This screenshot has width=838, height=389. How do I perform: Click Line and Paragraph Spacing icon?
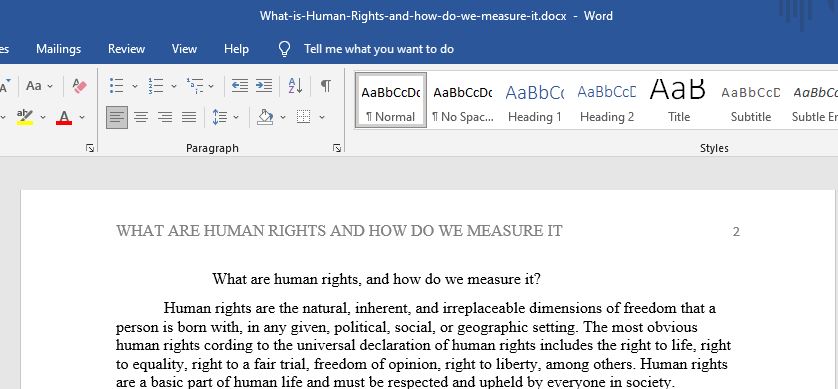point(220,117)
